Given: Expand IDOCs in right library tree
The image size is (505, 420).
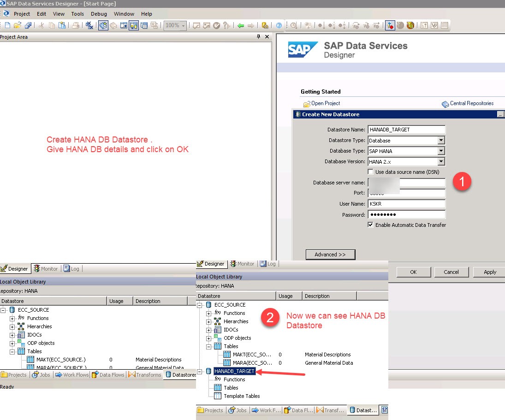Looking at the screenshot, I should point(209,330).
